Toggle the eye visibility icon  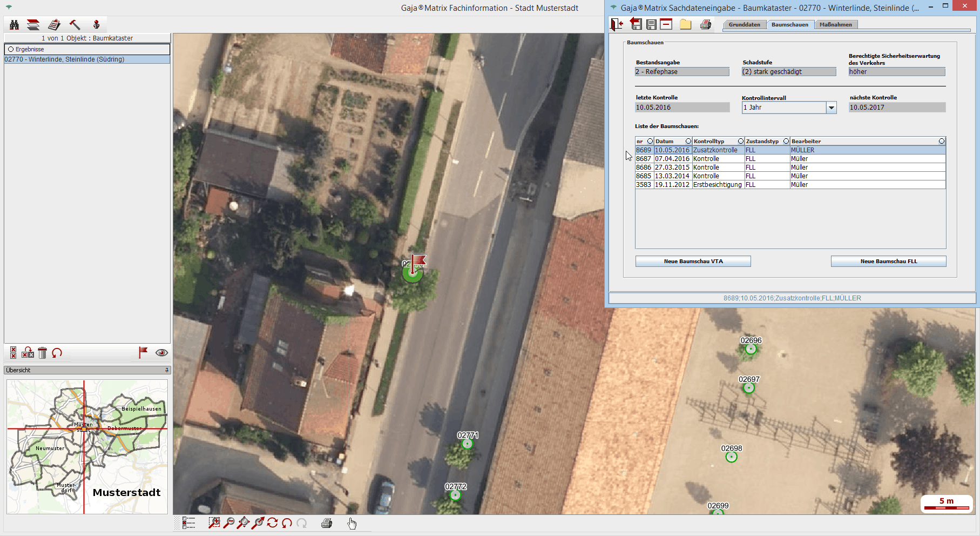(161, 353)
